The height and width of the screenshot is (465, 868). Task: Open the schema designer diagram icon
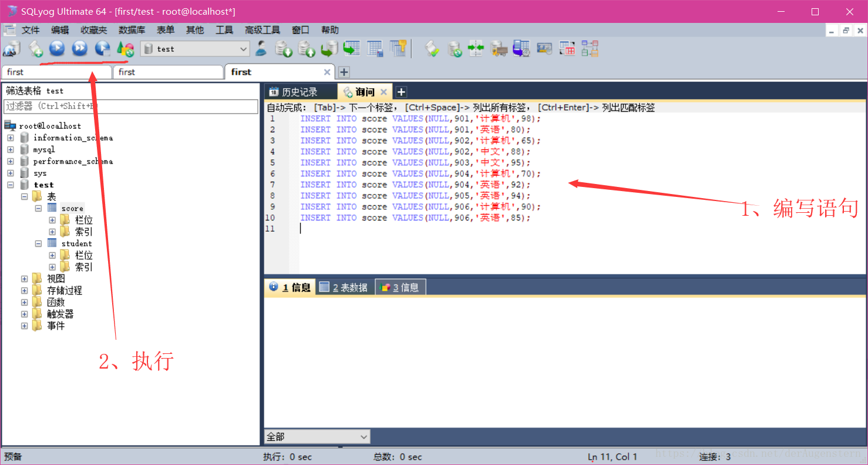(590, 49)
